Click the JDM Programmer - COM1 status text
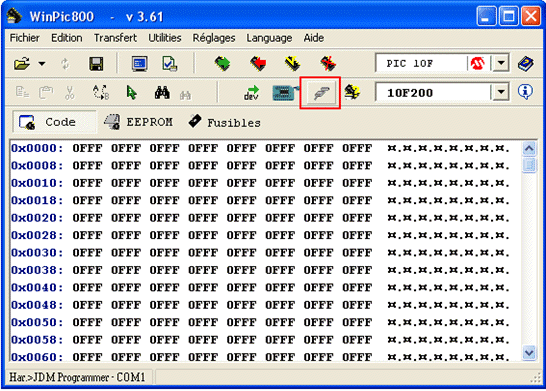This screenshot has height=391, width=546. point(77,377)
